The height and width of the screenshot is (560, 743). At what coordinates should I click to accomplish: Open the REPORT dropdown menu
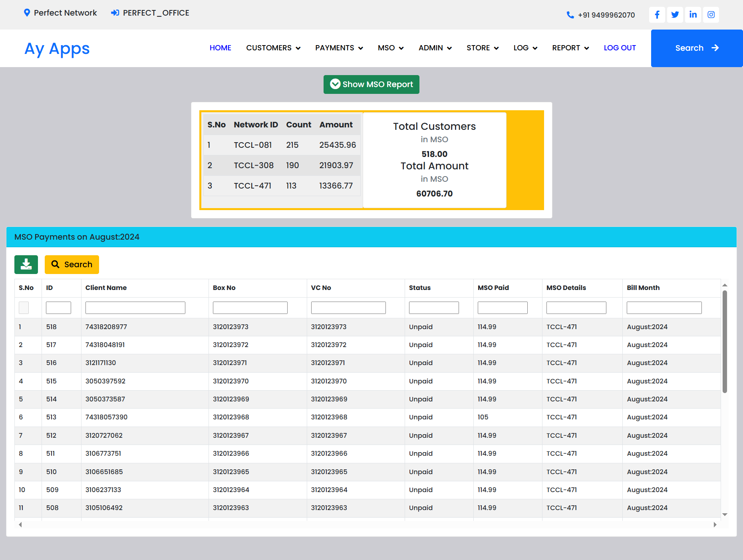pyautogui.click(x=570, y=48)
